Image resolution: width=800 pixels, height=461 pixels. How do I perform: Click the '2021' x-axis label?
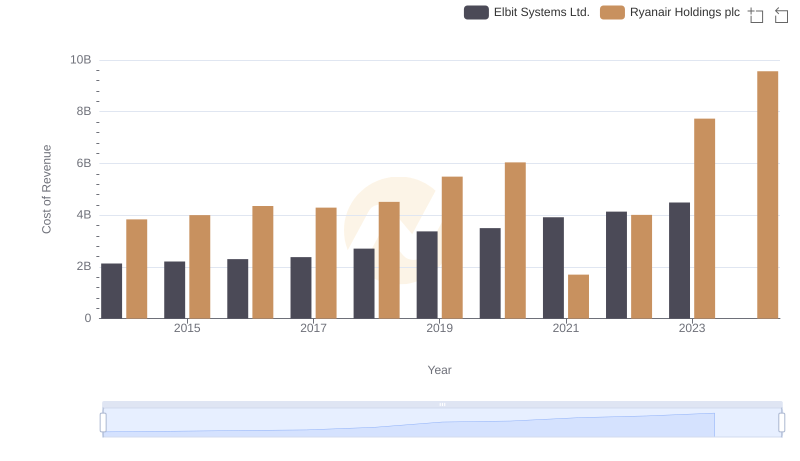566,328
